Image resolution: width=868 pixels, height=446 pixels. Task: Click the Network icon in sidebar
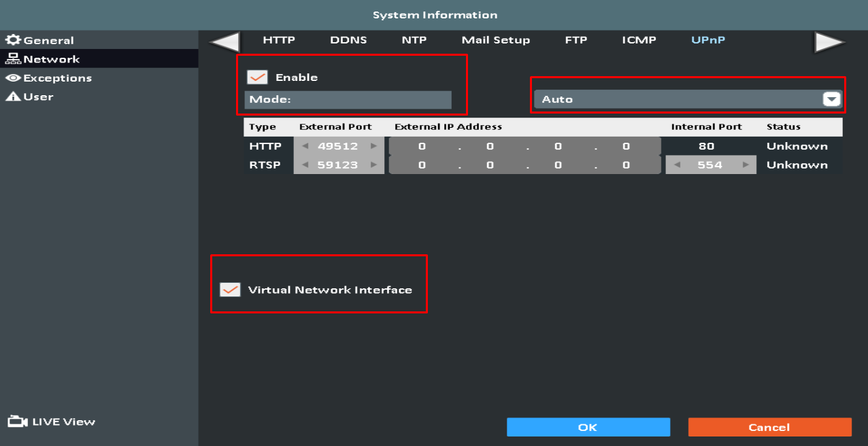point(14,59)
